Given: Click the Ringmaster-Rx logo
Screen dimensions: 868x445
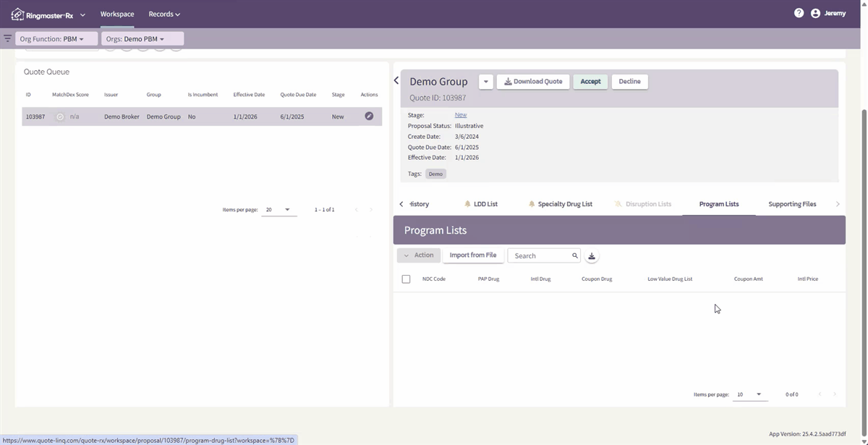Looking at the screenshot, I should [x=42, y=14].
